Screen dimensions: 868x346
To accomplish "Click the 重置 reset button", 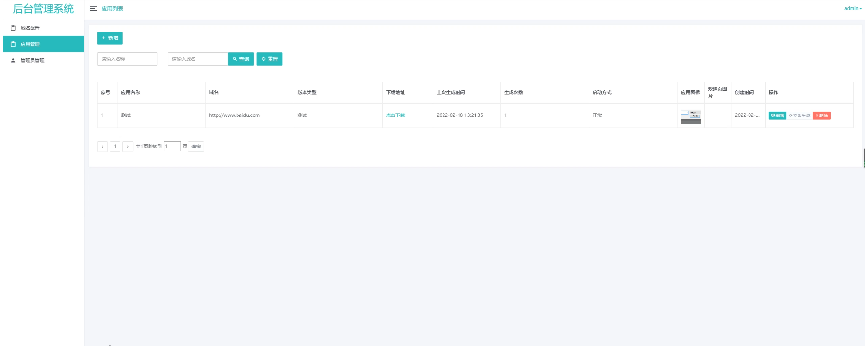I will pyautogui.click(x=270, y=59).
